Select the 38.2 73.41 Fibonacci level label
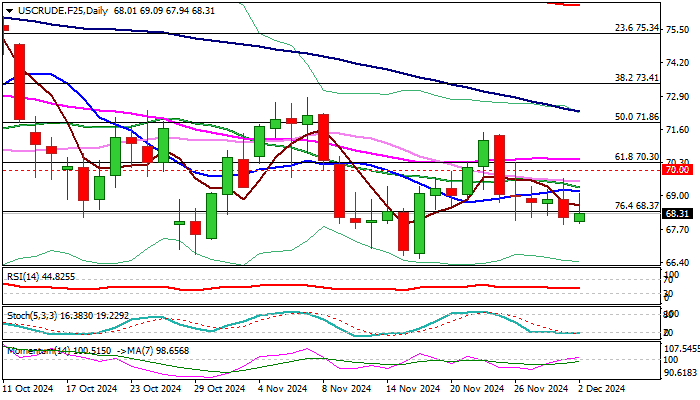The image size is (700, 400). 635,77
